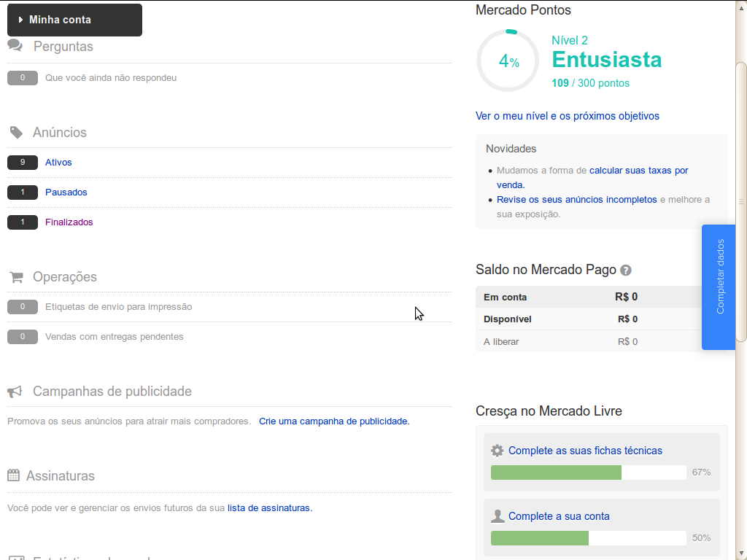Screen dimensions: 747x560
Task: Open the Ativos listings link
Action: [x=58, y=163]
